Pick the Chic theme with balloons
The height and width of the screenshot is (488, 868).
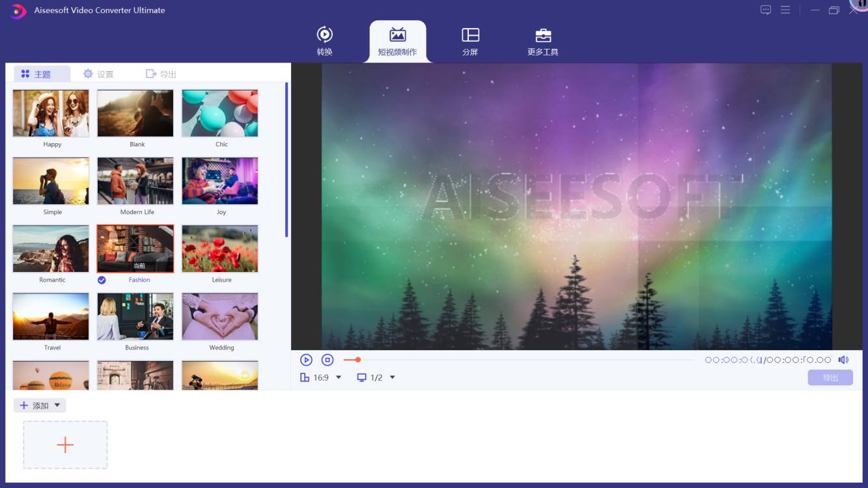[220, 113]
